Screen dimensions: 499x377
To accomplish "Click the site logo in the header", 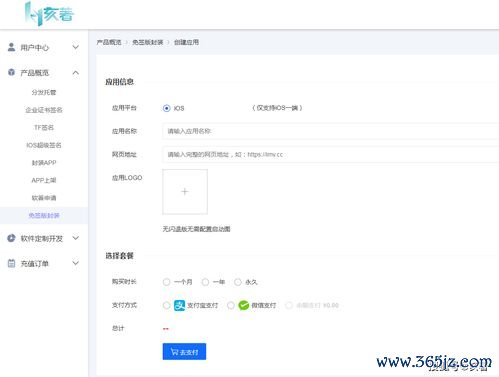I will pos(49,14).
